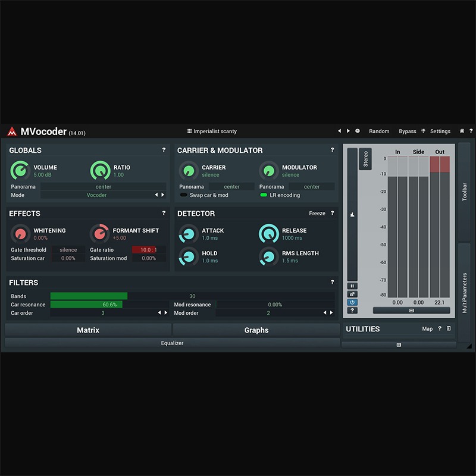Image resolution: width=476 pixels, height=476 pixels.
Task: Click the meter histogram icon
Action: tap(352, 215)
